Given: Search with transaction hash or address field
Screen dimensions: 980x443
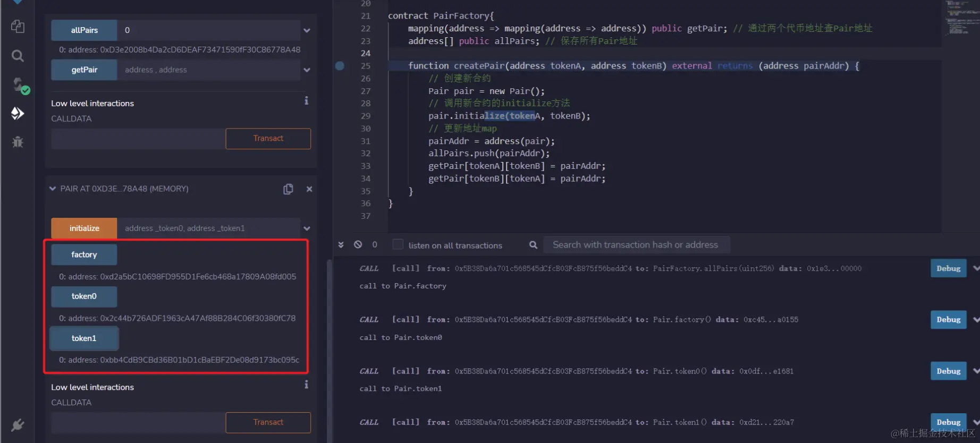Looking at the screenshot, I should (636, 245).
